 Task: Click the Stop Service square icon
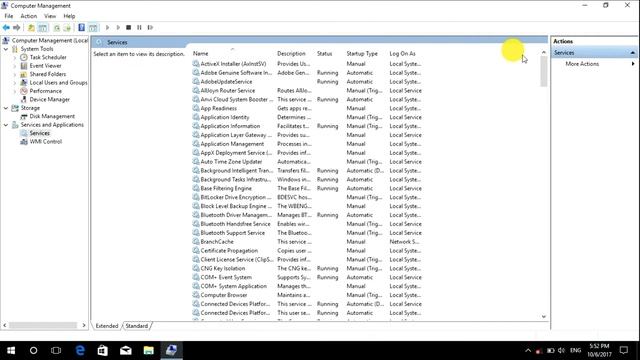click(x=129, y=28)
